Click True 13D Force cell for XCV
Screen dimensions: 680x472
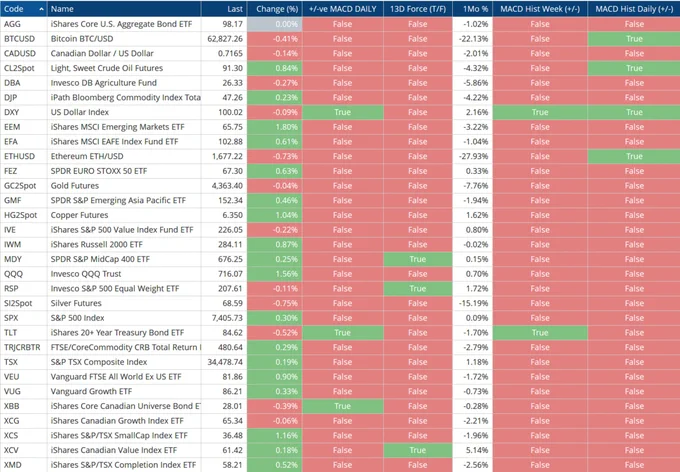418,450
